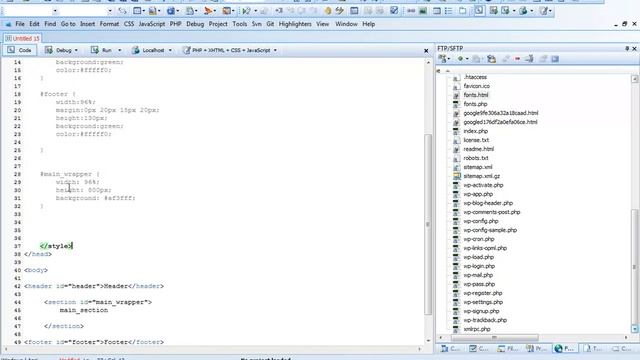640x360 pixels.
Task: Click the bullet list icon in toolbar
Action: point(449,11)
